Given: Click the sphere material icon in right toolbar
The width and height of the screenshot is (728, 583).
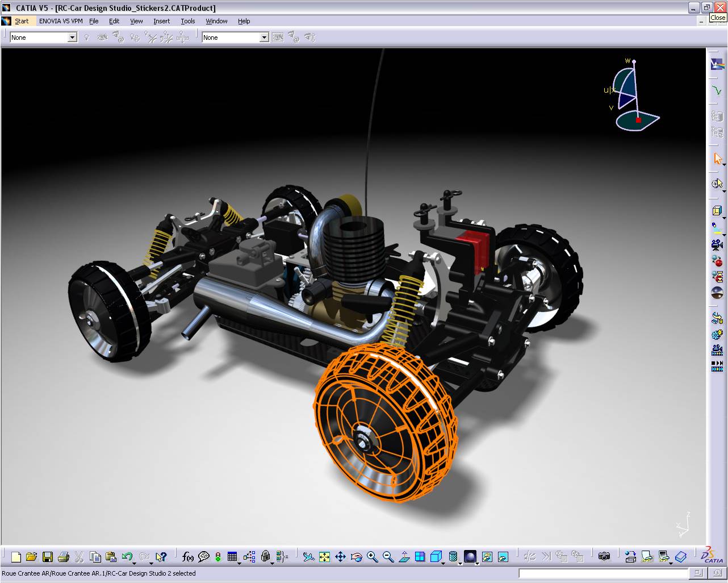Looking at the screenshot, I should coord(717,293).
